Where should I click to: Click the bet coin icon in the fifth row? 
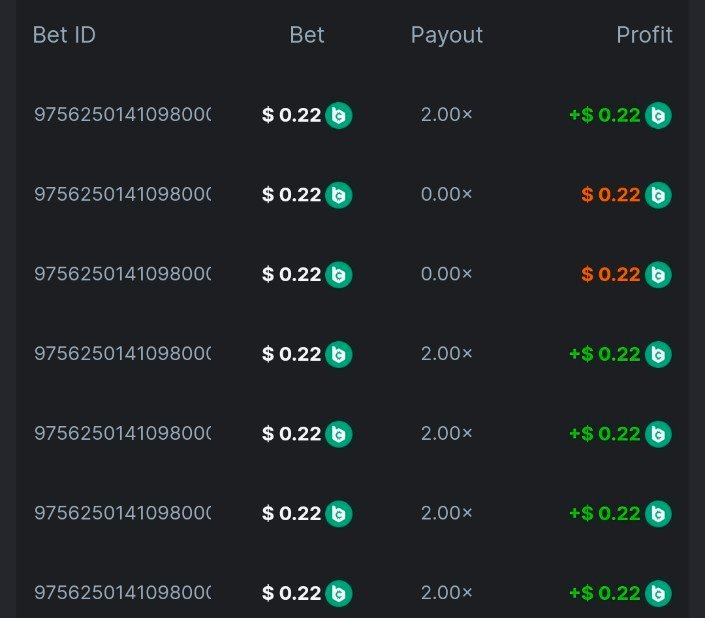[x=339, y=434]
